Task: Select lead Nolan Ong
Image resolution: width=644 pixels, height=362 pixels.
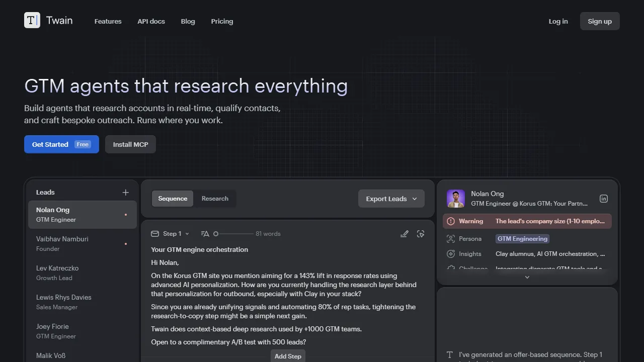Action: 83,215
